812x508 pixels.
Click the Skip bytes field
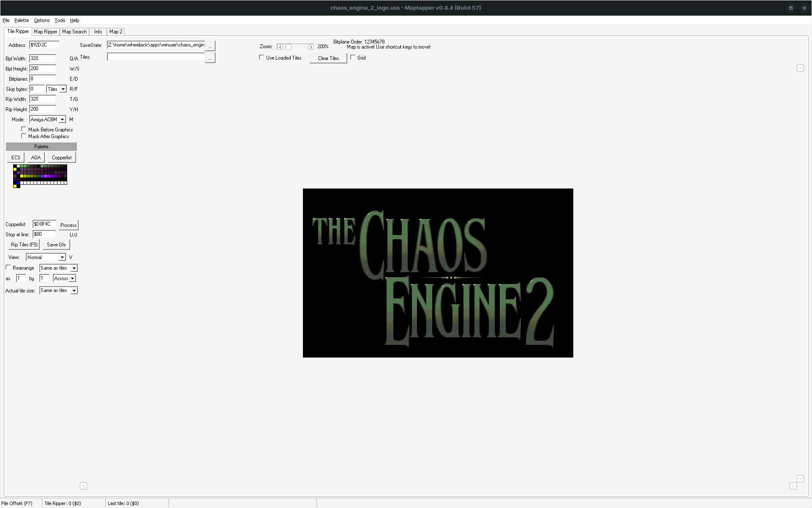tap(37, 89)
